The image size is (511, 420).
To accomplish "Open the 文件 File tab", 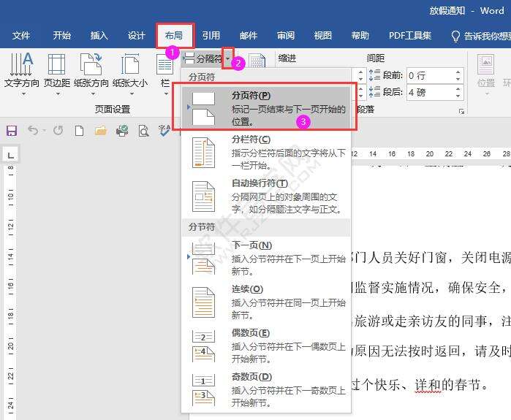I will 21,36.
